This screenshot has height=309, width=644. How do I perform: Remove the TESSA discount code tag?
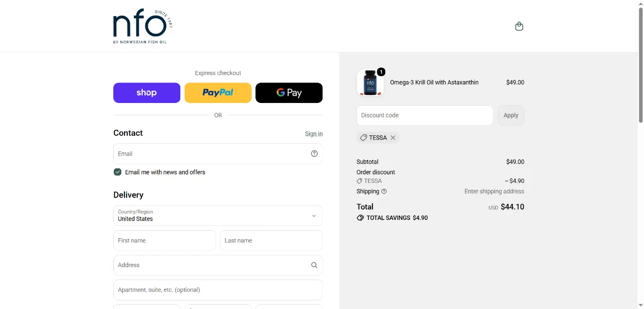click(x=393, y=138)
